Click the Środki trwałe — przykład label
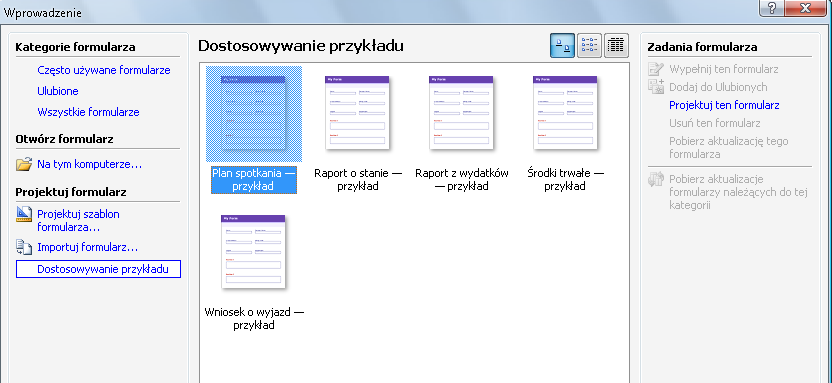832x383 pixels. point(566,180)
